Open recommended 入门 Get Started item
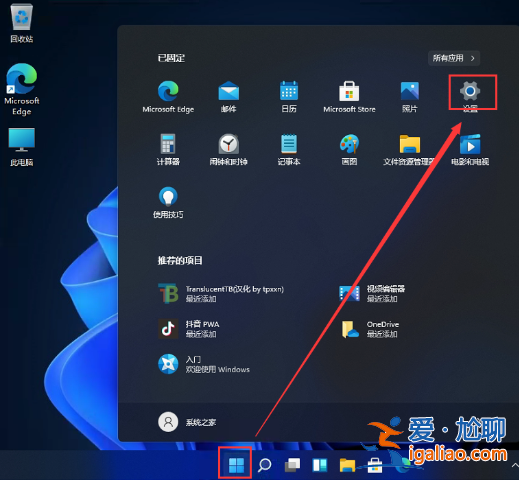 tap(204, 364)
